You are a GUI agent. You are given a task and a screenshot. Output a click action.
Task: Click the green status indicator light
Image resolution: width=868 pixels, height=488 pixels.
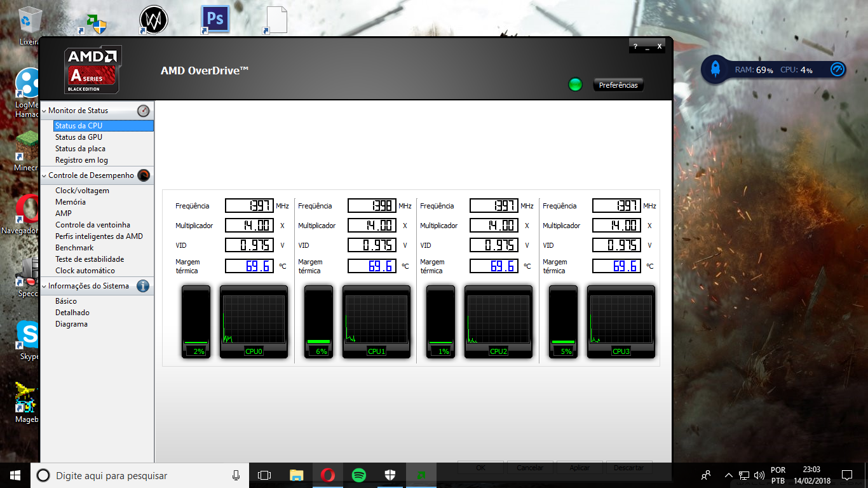575,85
